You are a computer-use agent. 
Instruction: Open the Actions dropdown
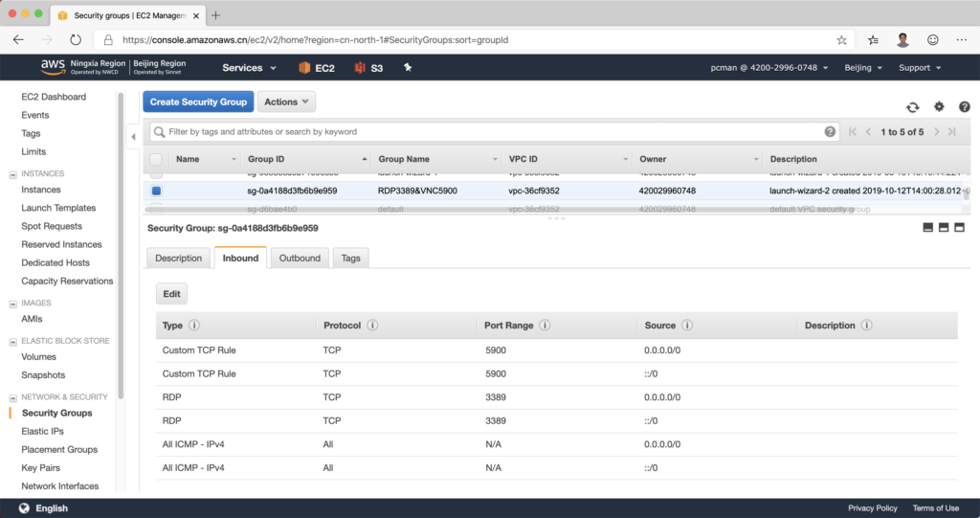(x=286, y=101)
